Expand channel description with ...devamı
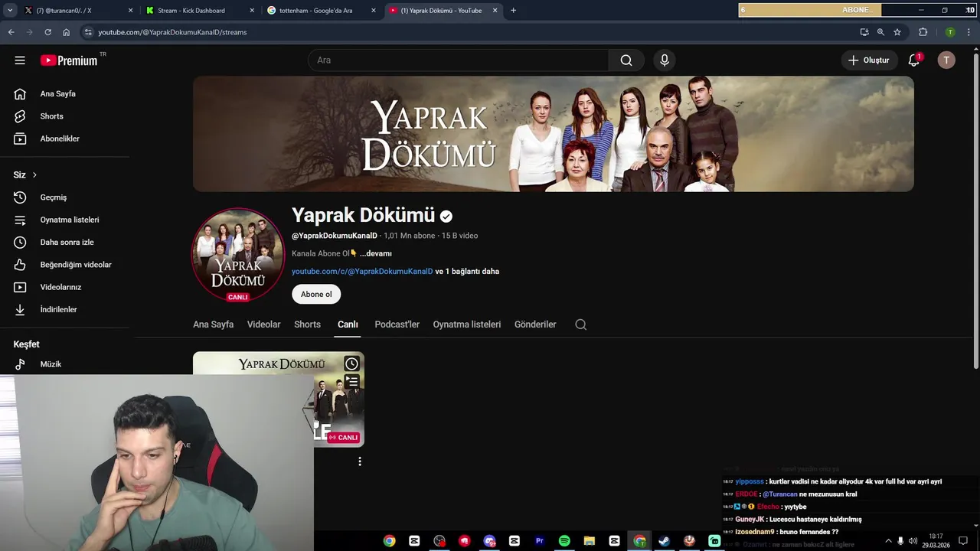This screenshot has width=980, height=551. tap(376, 253)
